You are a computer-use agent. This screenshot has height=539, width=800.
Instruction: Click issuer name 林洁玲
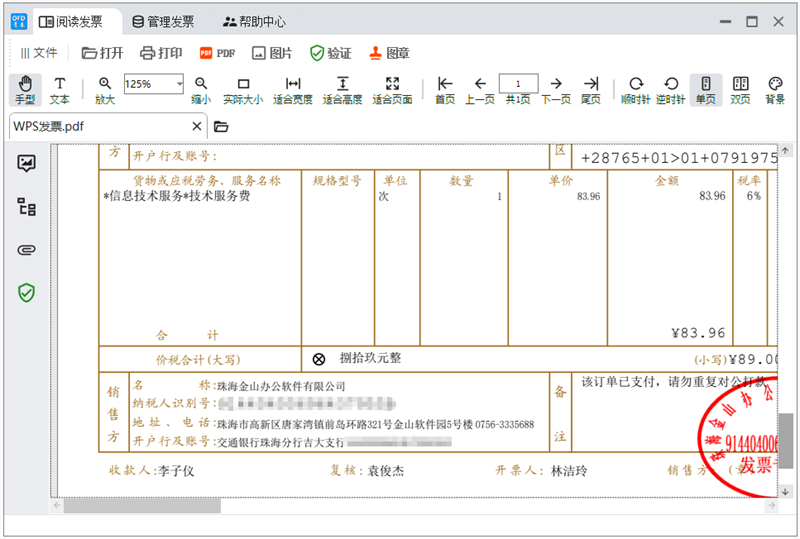point(569,471)
